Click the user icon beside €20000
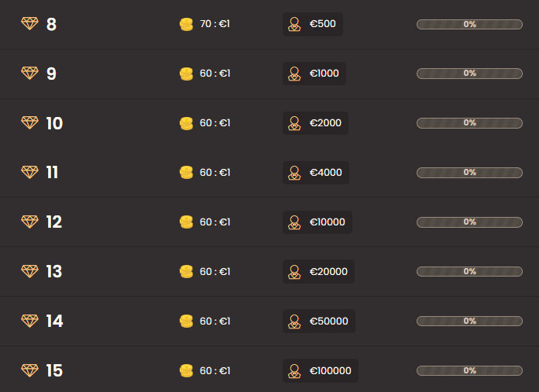 click(x=294, y=272)
